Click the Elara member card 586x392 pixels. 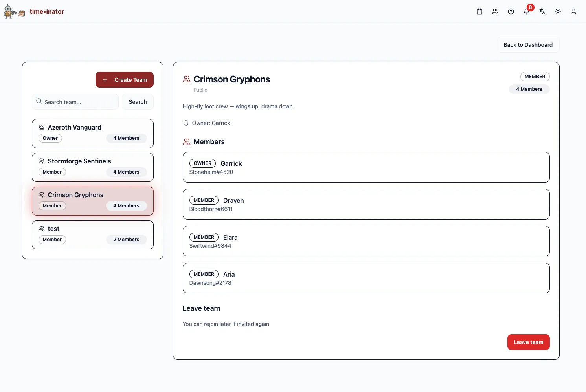(x=366, y=241)
